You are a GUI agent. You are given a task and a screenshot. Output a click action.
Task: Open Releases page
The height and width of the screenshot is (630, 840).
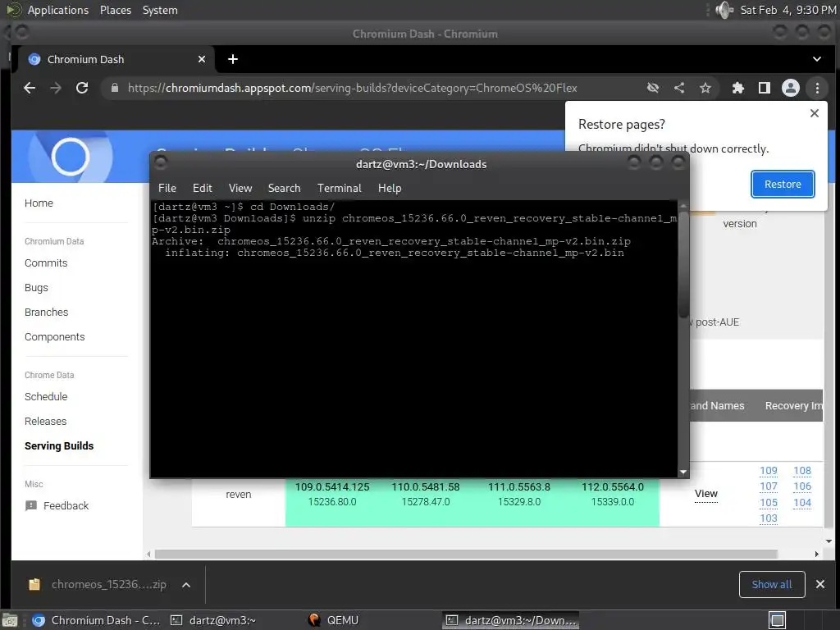(x=46, y=422)
